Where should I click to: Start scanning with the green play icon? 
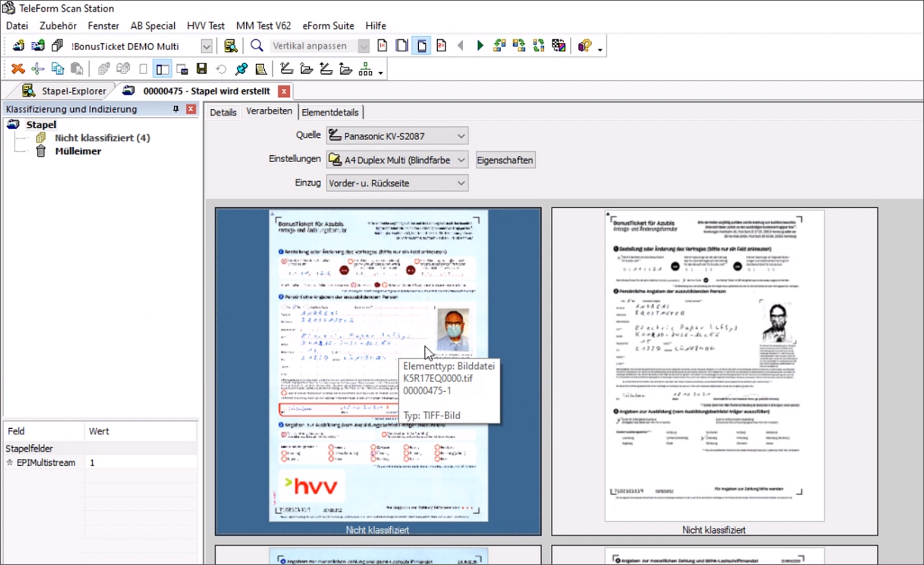coord(480,46)
